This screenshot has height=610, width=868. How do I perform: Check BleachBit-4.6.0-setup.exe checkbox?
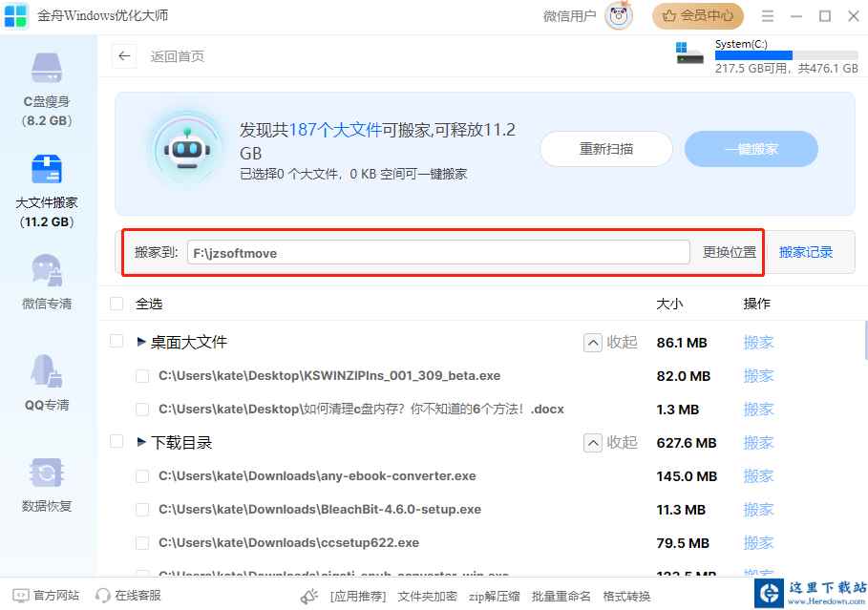(142, 509)
